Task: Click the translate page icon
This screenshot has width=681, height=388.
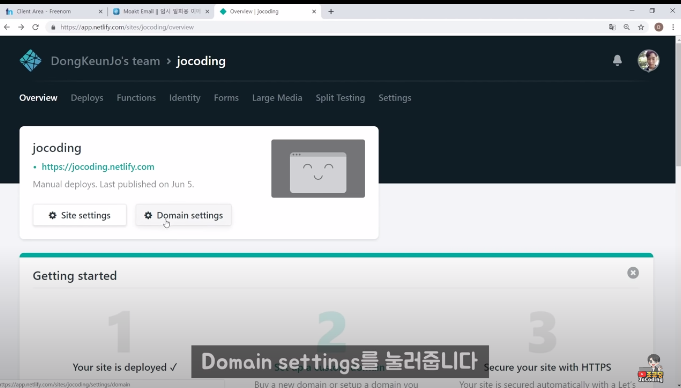Action: pos(612,27)
